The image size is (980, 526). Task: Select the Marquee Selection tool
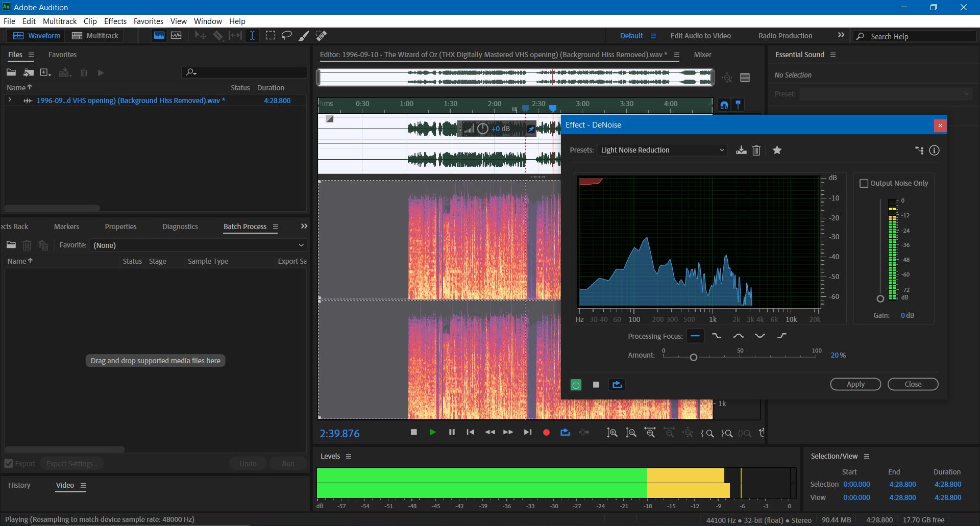pyautogui.click(x=271, y=36)
